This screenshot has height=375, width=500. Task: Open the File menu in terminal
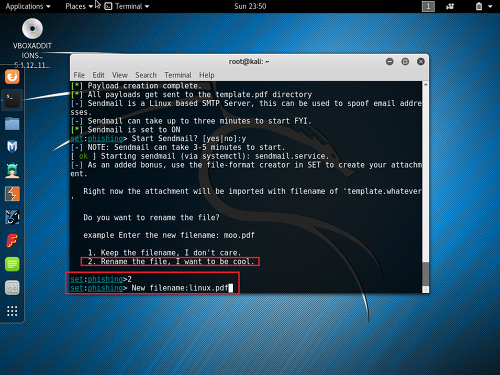79,75
